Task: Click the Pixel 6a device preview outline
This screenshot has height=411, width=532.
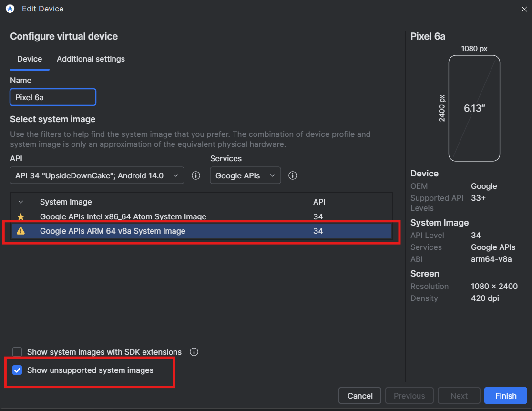Action: pyautogui.click(x=474, y=108)
